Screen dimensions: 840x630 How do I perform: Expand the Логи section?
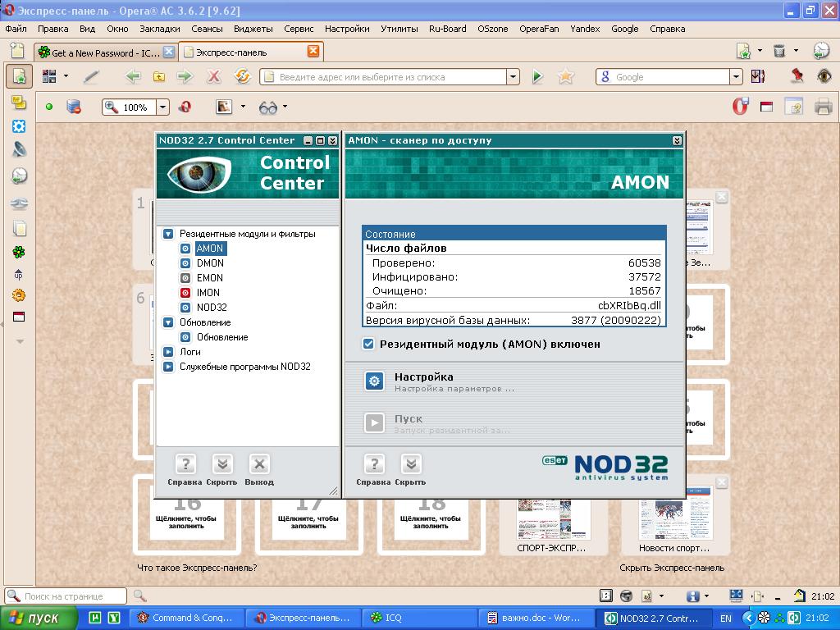[x=168, y=352]
